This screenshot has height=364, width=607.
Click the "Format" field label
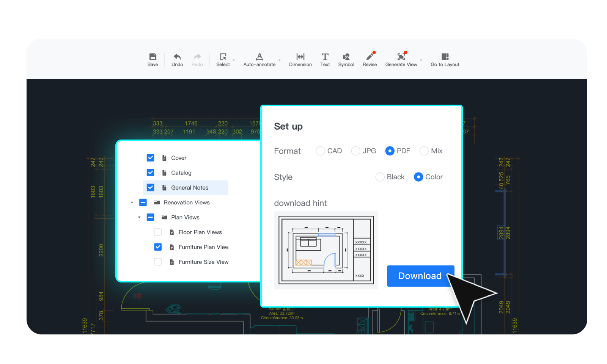(x=287, y=151)
